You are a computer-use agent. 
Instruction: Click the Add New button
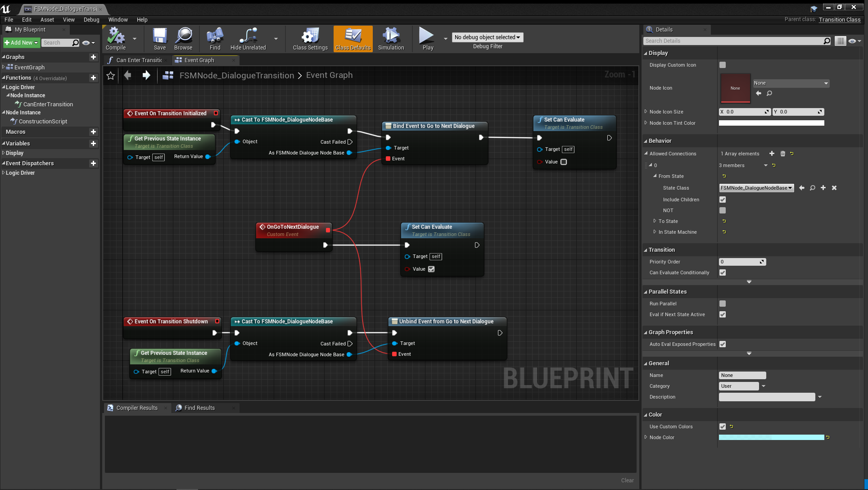tap(21, 43)
